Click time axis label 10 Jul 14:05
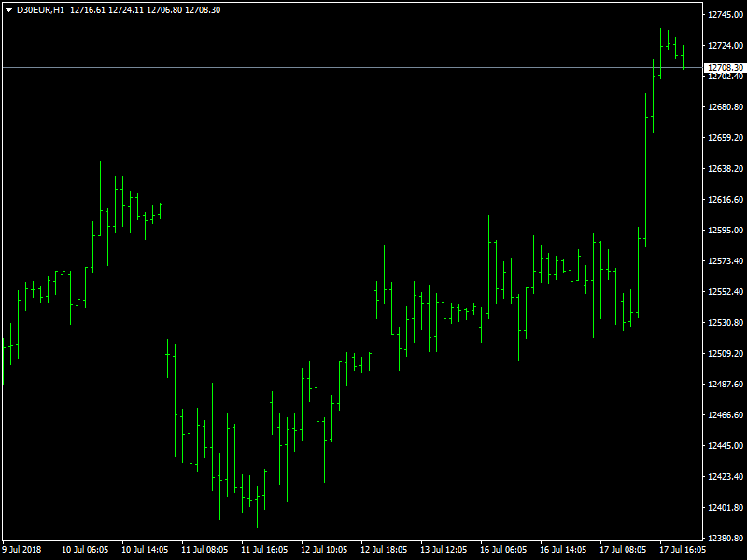Image resolution: width=747 pixels, height=560 pixels. pyautogui.click(x=145, y=550)
